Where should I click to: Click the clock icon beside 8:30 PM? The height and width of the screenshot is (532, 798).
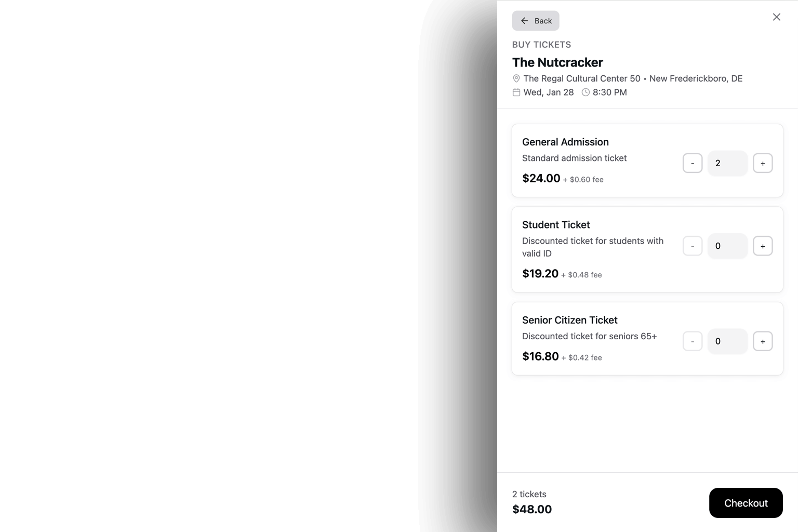pos(586,92)
